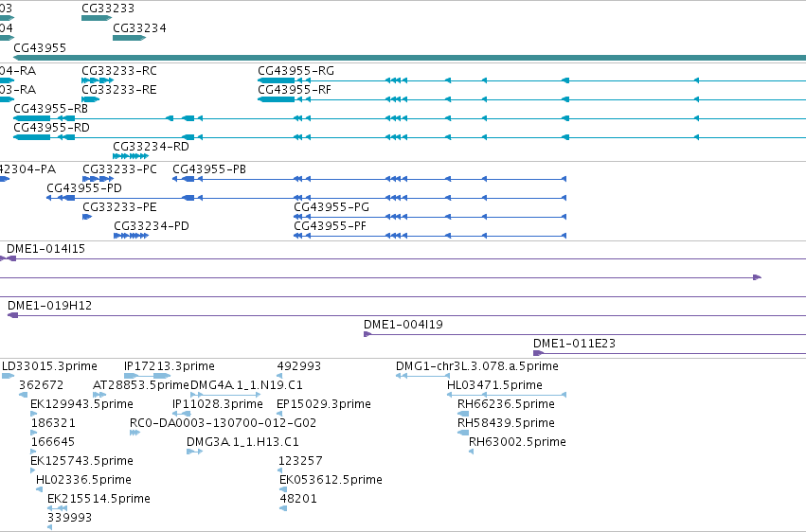This screenshot has height=532, width=806.
Task: Select transcript CG33233-RE
Action: [119, 90]
